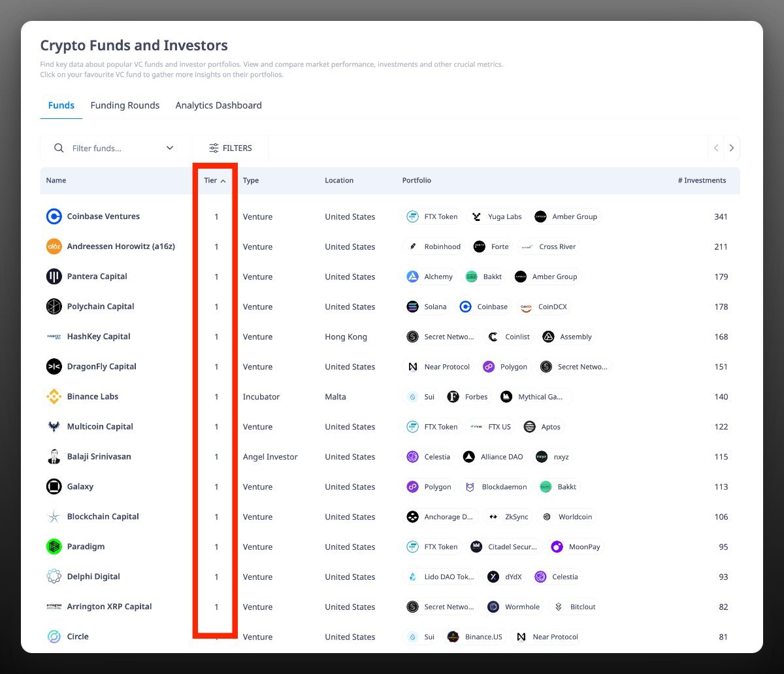Click the Citadel Secur... portfolio chip
The width and height of the screenshot is (784, 674).
tap(504, 547)
